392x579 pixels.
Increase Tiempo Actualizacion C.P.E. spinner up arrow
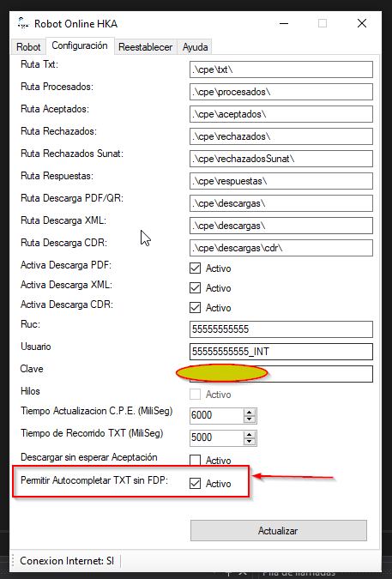pos(250,413)
